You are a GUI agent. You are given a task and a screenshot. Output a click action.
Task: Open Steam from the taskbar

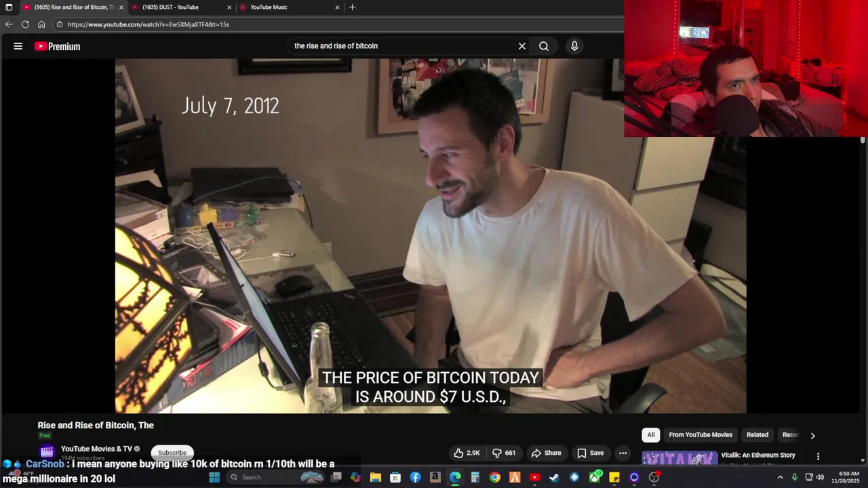pos(554,477)
